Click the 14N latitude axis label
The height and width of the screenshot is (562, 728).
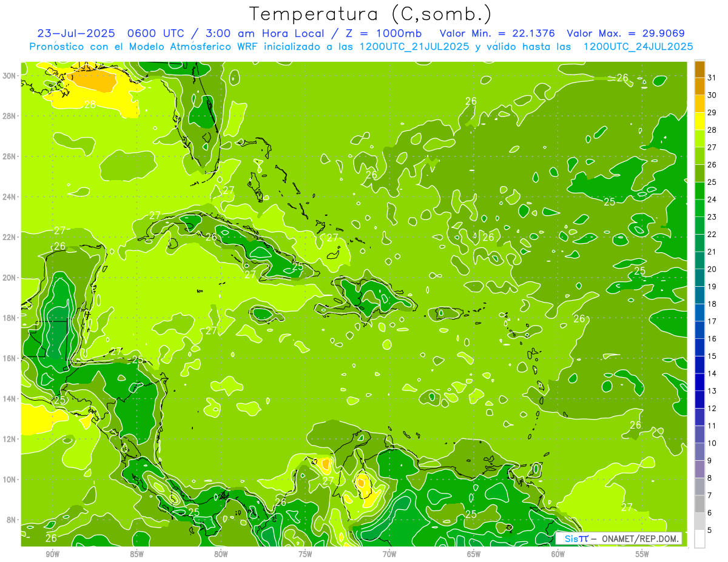point(9,399)
